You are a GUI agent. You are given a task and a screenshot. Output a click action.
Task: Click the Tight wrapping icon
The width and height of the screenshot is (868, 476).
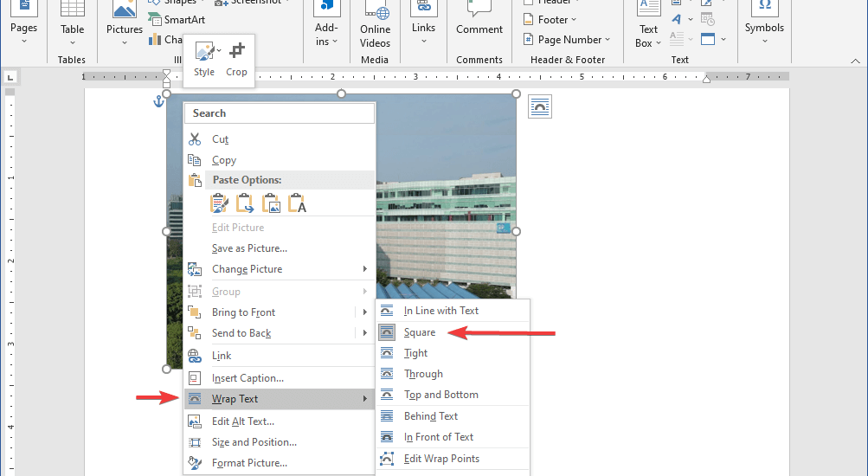(x=387, y=353)
